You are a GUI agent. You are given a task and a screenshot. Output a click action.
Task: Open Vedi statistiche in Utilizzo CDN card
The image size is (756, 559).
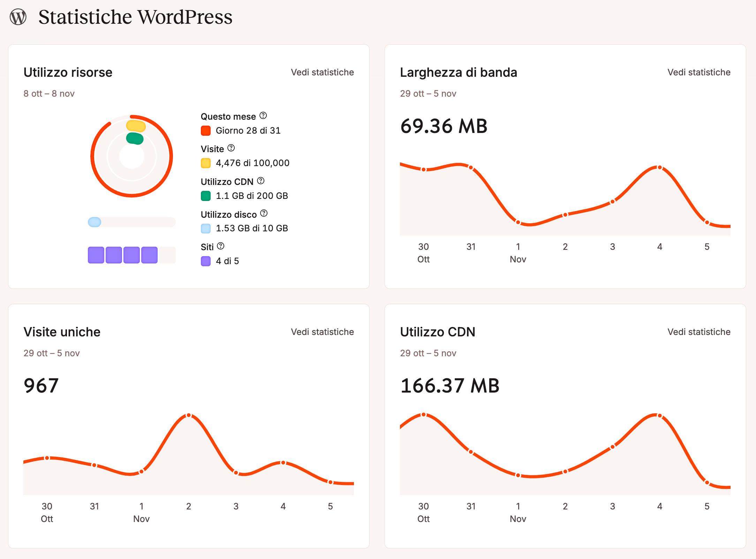click(x=698, y=332)
